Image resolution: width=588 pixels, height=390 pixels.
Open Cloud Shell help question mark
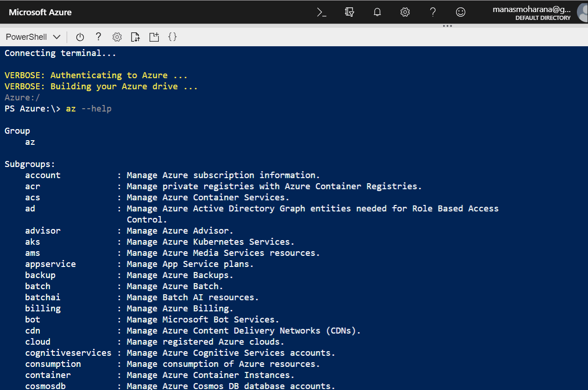[x=98, y=37]
